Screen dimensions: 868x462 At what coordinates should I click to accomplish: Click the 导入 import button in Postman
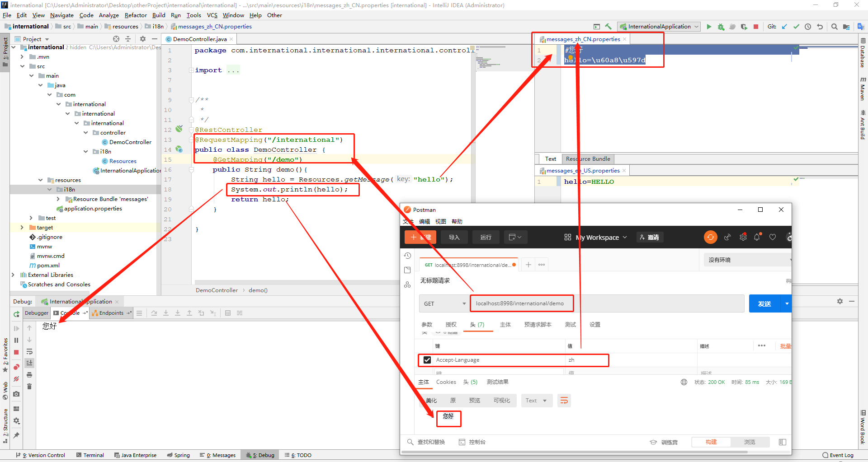click(454, 238)
